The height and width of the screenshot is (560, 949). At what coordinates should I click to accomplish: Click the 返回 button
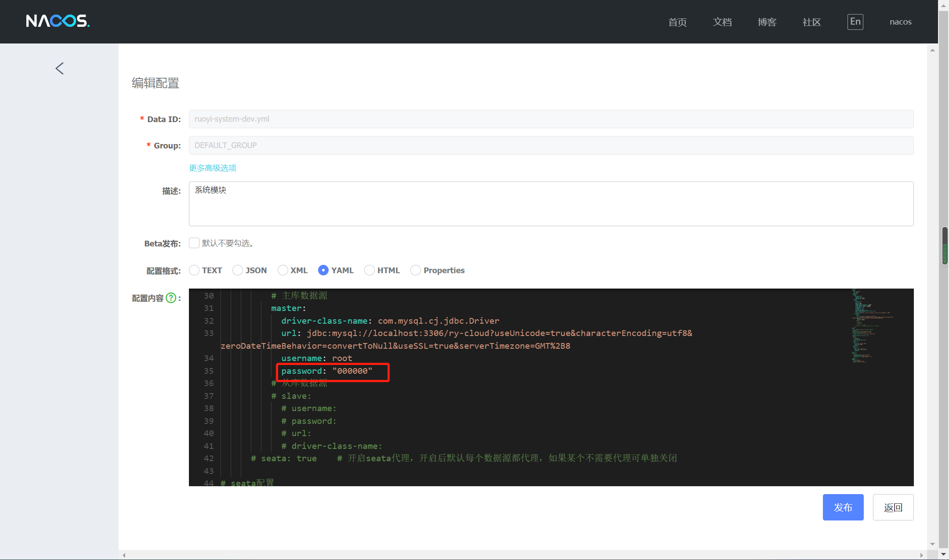893,507
